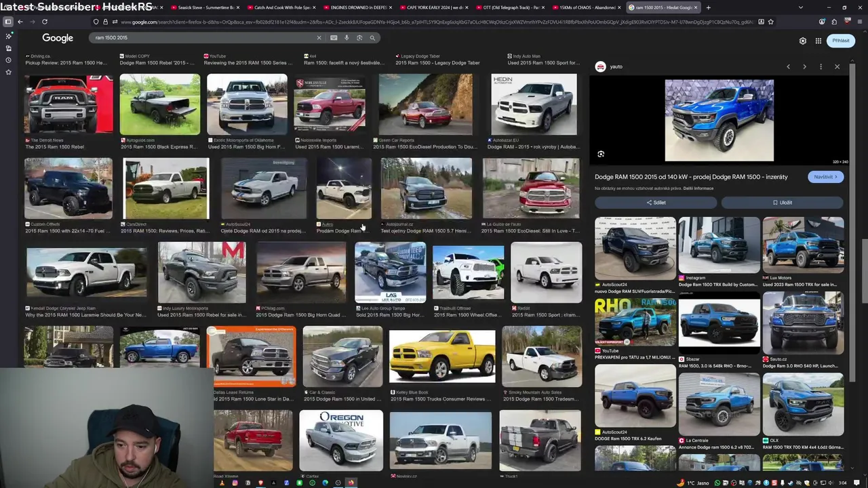This screenshot has width=868, height=488.
Task: Click the browser address bar
Action: click(x=434, y=22)
